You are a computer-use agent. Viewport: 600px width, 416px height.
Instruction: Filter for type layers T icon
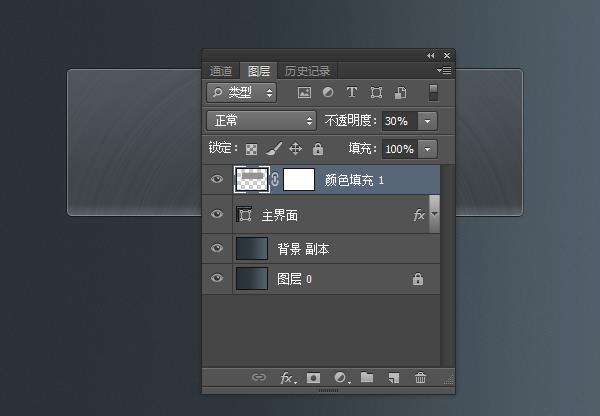[x=352, y=92]
